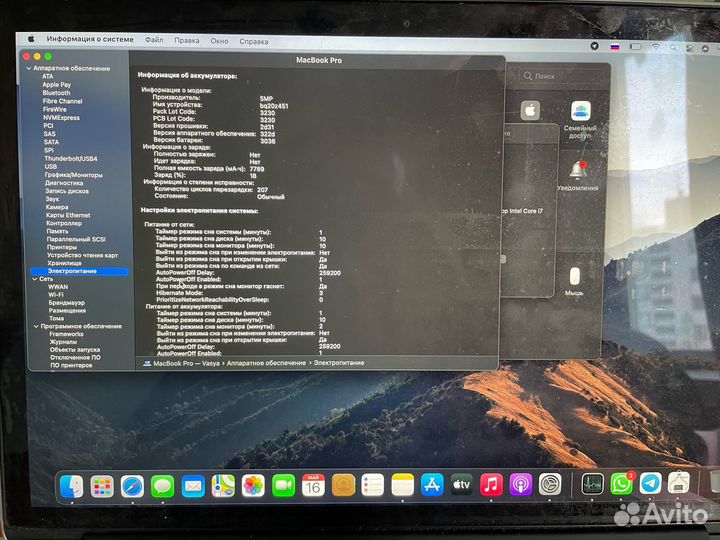The height and width of the screenshot is (540, 720).
Task: Click Электропитание in the path bar
Action: point(339,363)
